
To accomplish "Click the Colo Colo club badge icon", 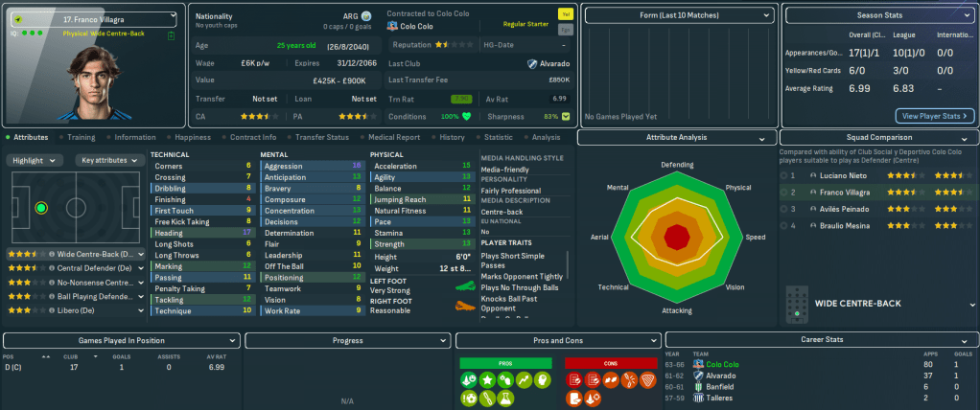I will [x=393, y=27].
